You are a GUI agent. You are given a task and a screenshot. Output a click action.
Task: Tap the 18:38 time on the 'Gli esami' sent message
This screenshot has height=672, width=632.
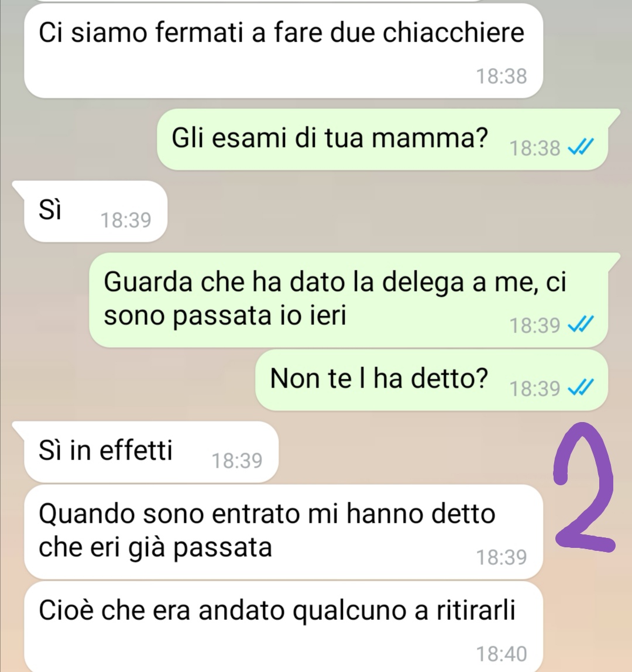click(535, 148)
